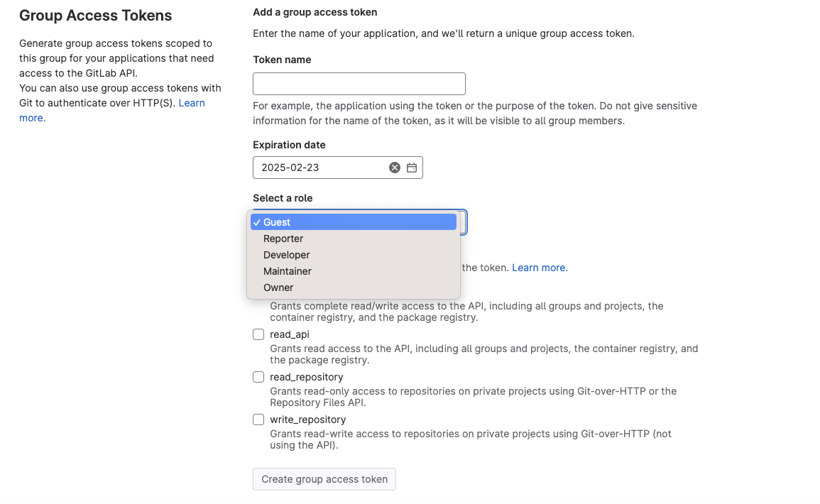Image resolution: width=820 pixels, height=504 pixels.
Task: Tick the write_repository scope checkbox
Action: pos(258,420)
